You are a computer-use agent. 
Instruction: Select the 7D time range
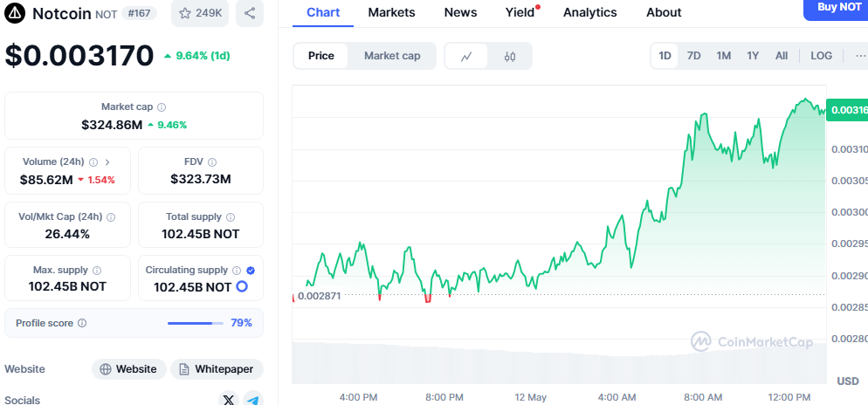tap(693, 56)
